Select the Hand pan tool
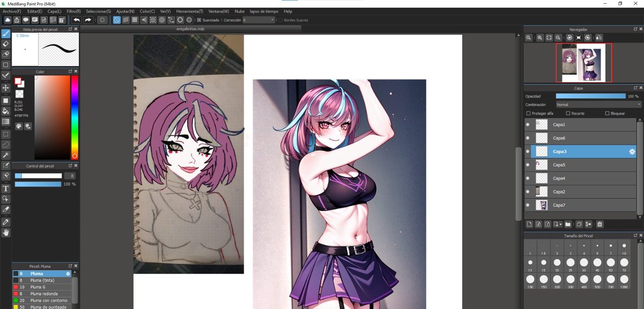The image size is (644, 309). click(x=6, y=233)
